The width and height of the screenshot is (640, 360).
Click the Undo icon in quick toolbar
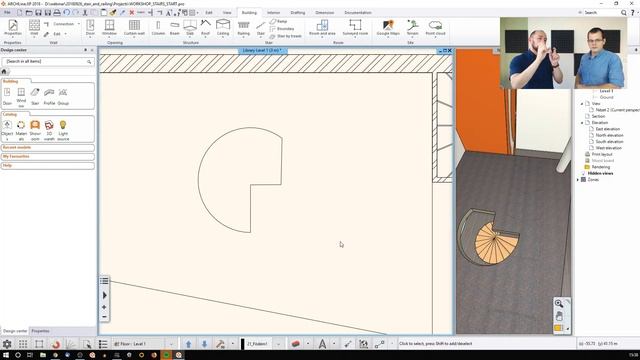click(x=67, y=13)
